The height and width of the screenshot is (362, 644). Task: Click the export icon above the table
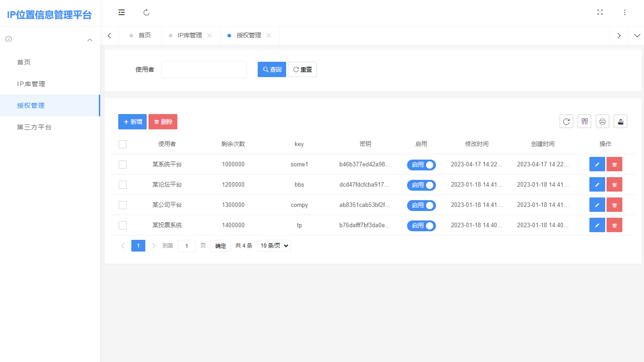pos(620,121)
